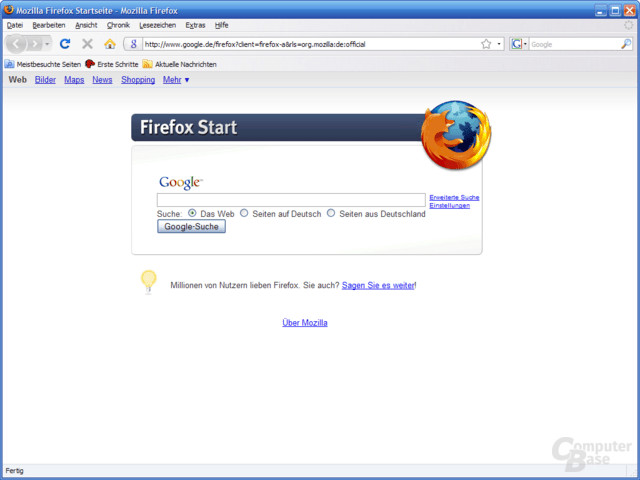
Task: Open the back/forward history dropdown arrow
Action: click(47, 44)
